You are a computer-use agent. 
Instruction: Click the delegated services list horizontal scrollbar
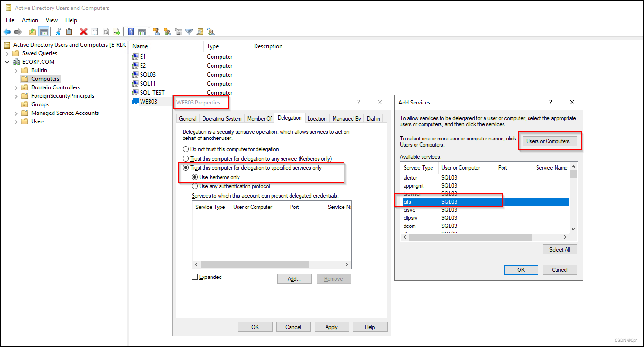[x=272, y=265]
